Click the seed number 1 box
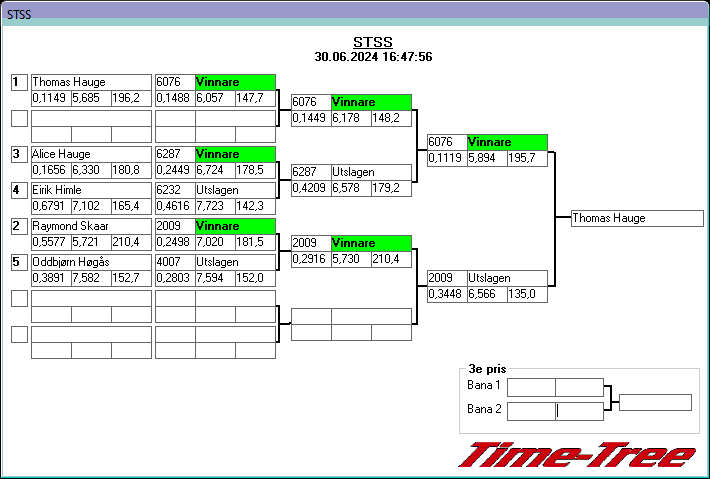 point(19,82)
